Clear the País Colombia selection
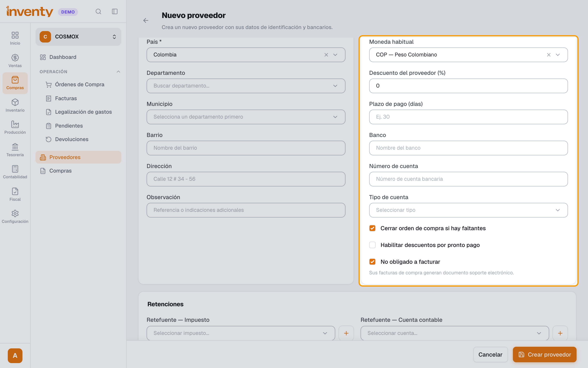The width and height of the screenshot is (588, 368). point(326,55)
